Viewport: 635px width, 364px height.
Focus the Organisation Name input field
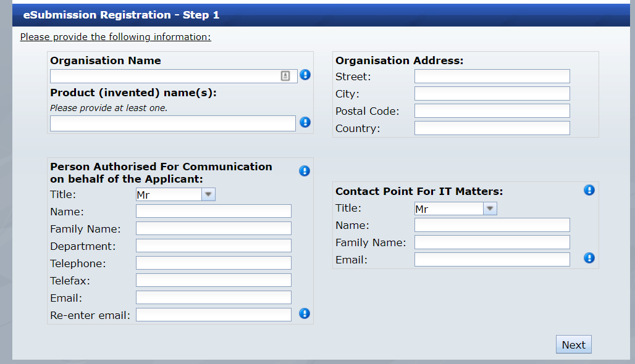[x=174, y=76]
